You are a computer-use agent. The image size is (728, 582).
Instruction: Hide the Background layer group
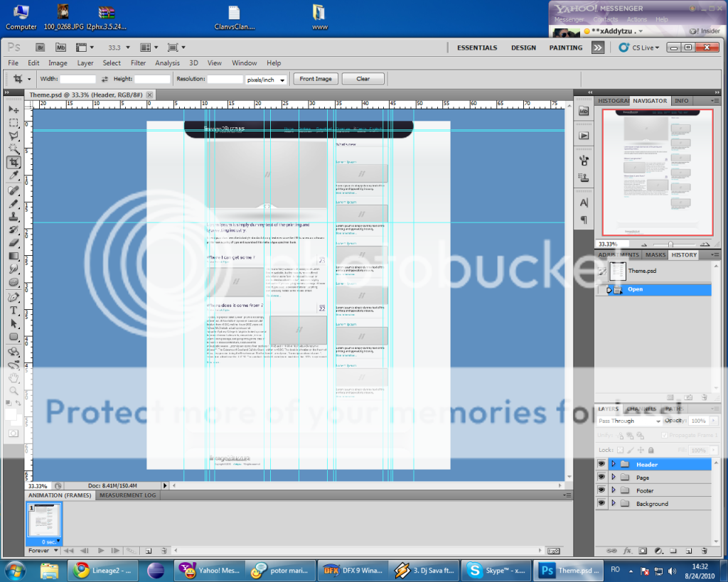click(x=601, y=504)
